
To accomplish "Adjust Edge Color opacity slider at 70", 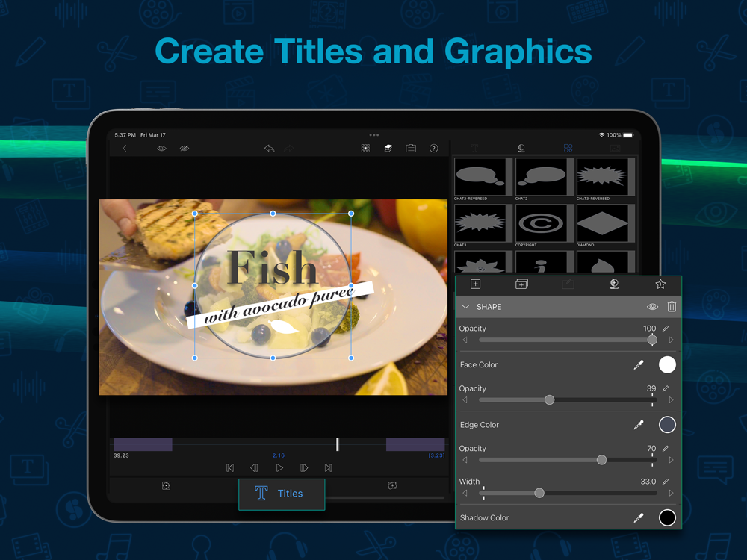I will tap(601, 460).
